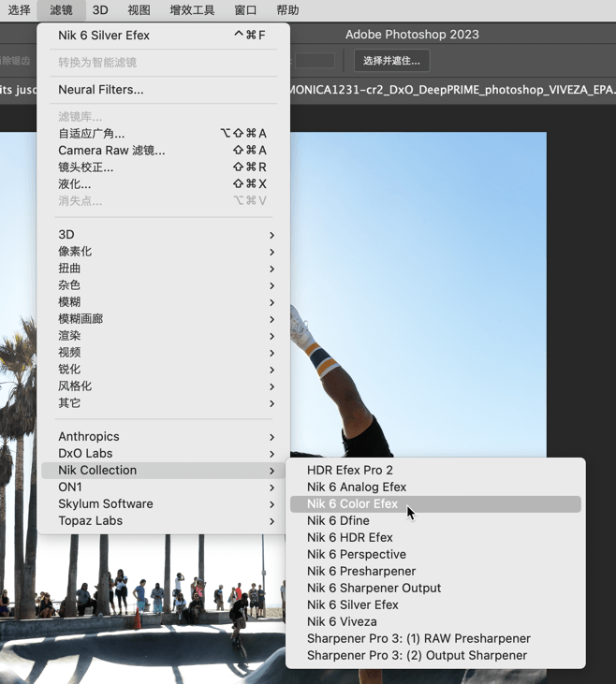Apply last filter Nik 6 Silver Efex

163,36
